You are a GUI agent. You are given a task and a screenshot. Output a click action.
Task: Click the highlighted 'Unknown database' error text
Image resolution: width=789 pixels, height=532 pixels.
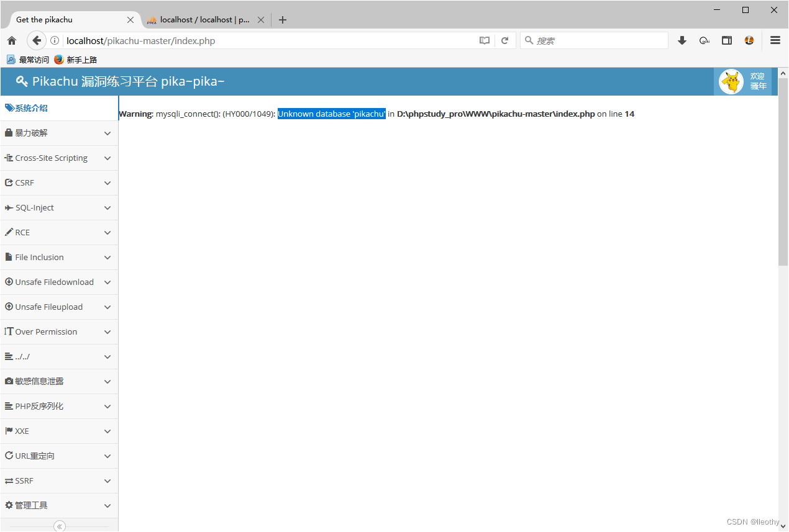click(332, 114)
